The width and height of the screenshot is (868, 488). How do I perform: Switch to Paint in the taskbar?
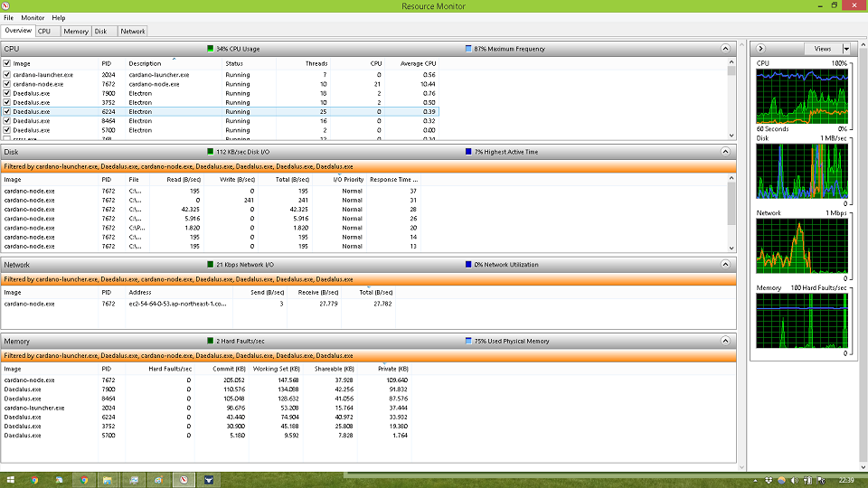158,480
